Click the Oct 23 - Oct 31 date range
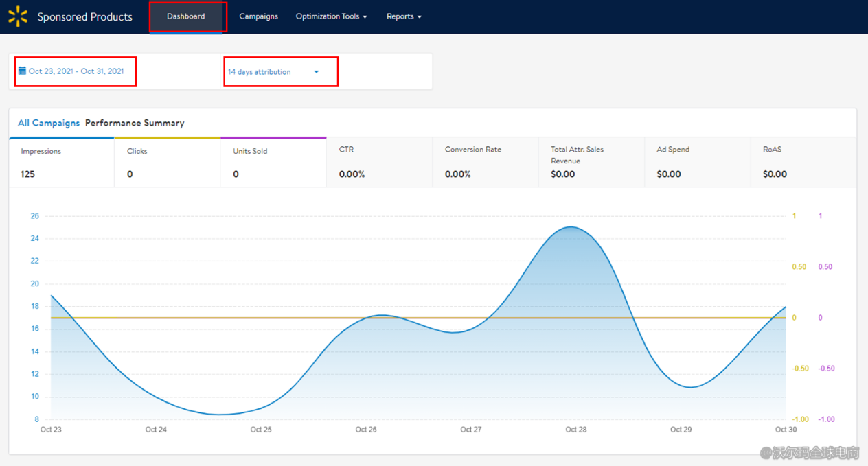868x466 pixels. (x=76, y=71)
